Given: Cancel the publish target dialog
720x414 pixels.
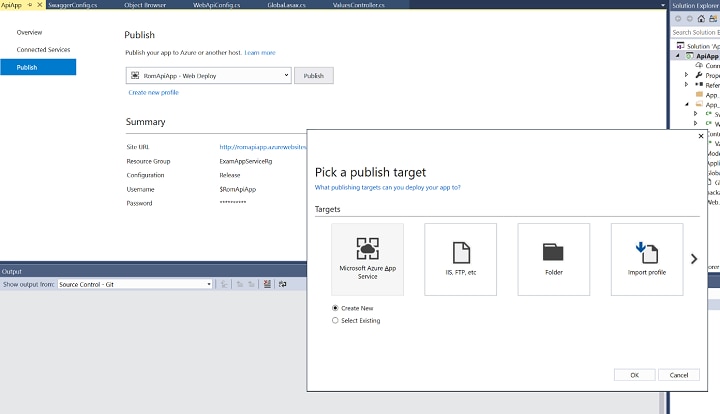Looking at the screenshot, I should (679, 375).
